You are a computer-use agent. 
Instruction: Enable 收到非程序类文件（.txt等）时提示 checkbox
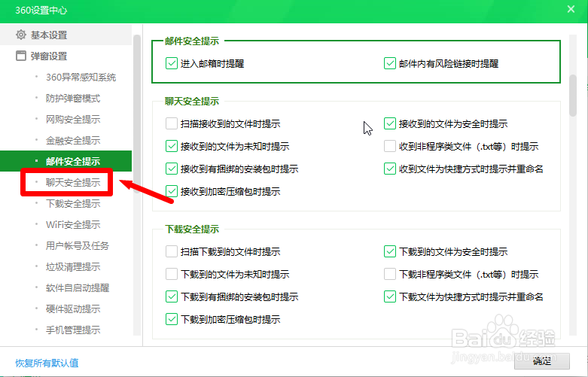click(x=390, y=146)
